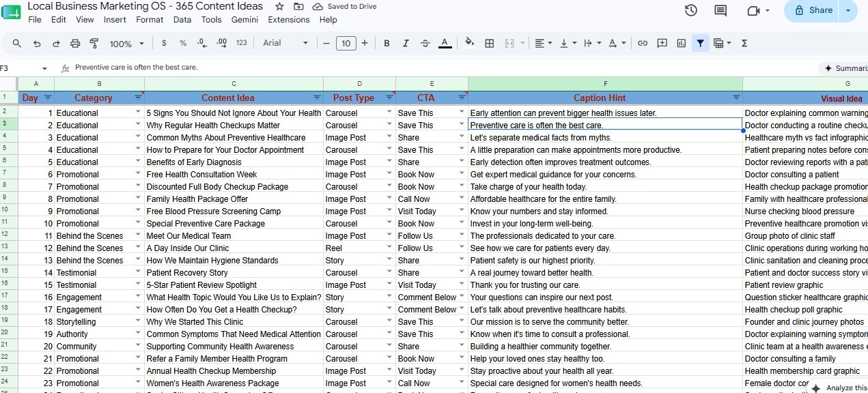Increase font size with plus button

click(x=365, y=43)
